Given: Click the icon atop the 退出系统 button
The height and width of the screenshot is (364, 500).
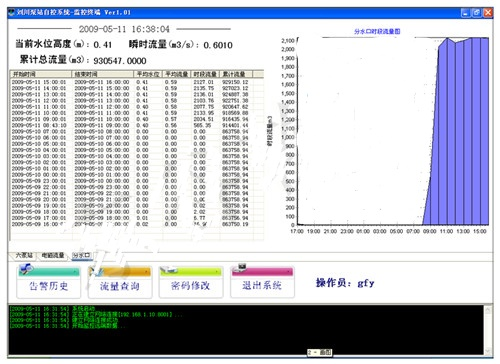Looking at the screenshot, I should [x=241, y=267].
